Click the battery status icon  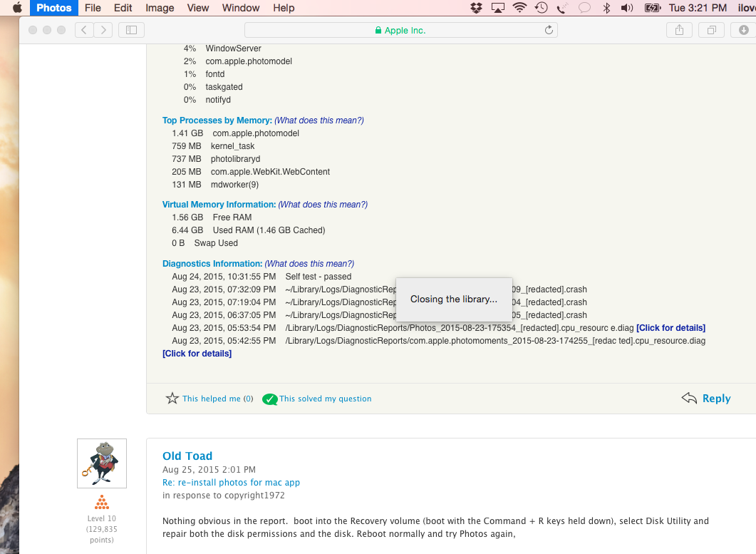(x=653, y=8)
